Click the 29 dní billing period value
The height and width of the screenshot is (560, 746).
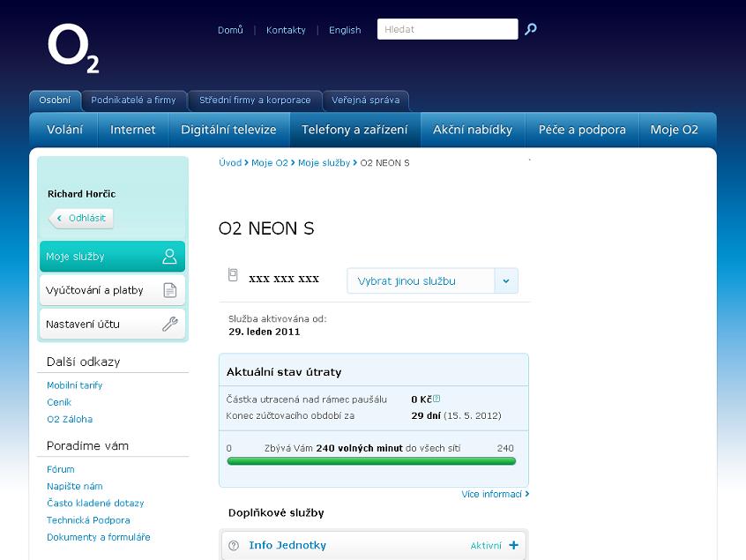(x=426, y=416)
